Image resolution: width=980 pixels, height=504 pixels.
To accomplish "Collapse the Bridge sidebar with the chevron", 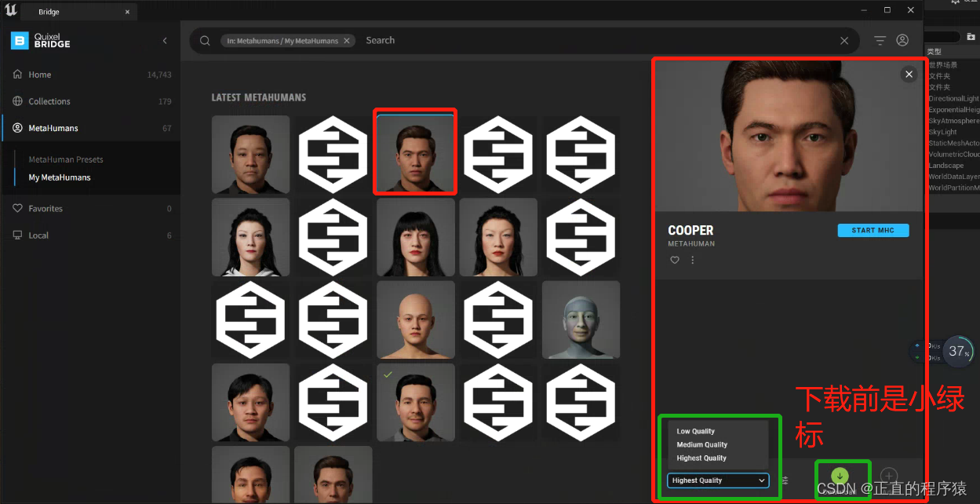I will pos(165,41).
